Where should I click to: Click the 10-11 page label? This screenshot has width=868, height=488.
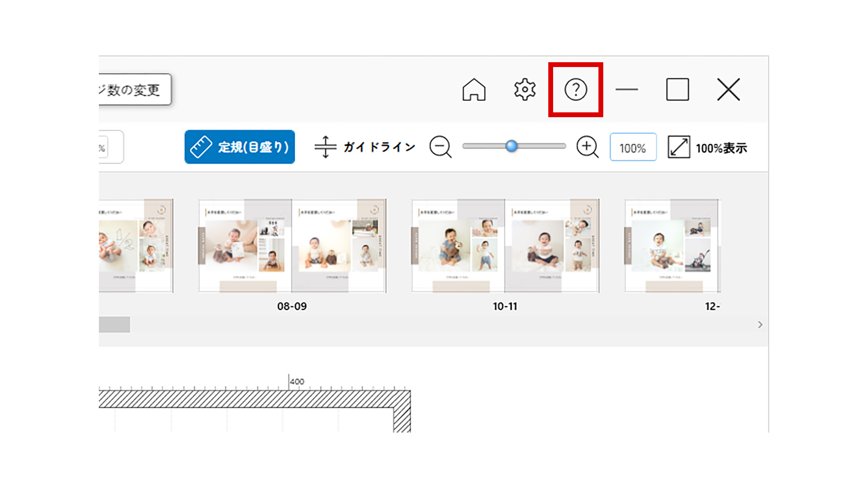[505, 306]
